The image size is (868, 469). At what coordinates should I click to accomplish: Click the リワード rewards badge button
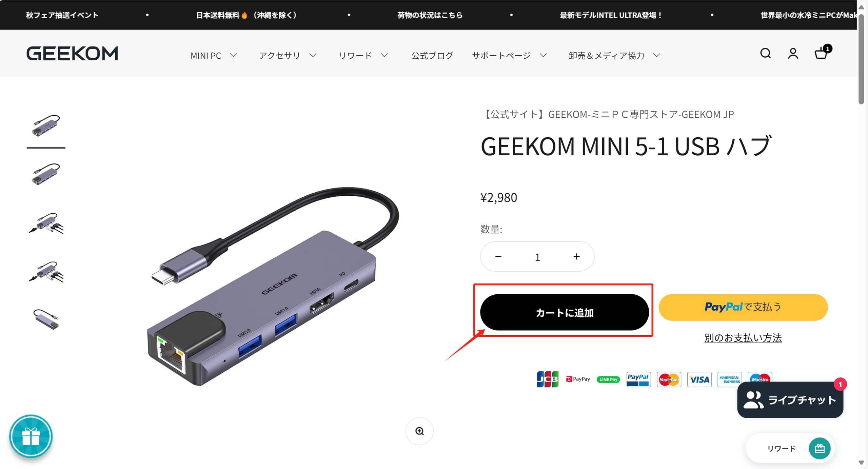coord(790,448)
